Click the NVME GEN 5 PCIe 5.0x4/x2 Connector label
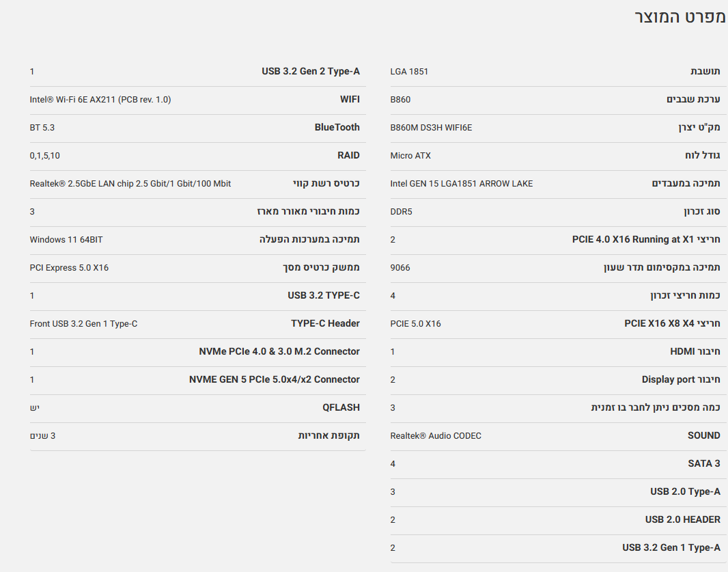728x572 pixels. coord(275,380)
